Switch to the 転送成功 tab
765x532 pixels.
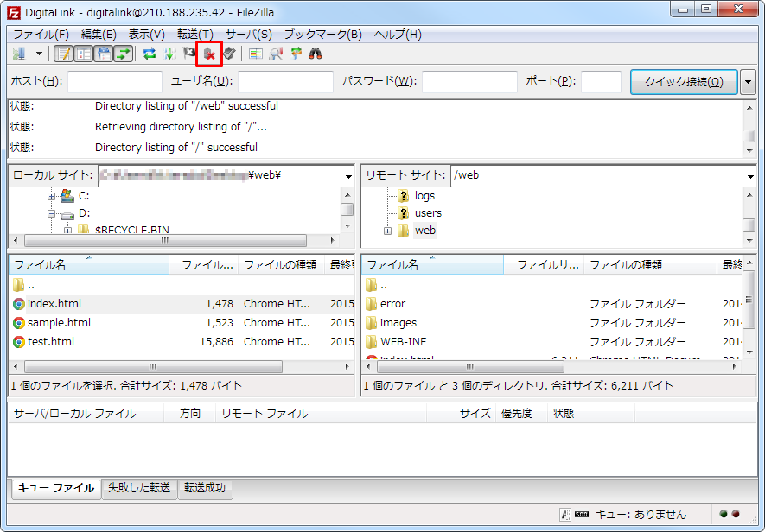[205, 488]
